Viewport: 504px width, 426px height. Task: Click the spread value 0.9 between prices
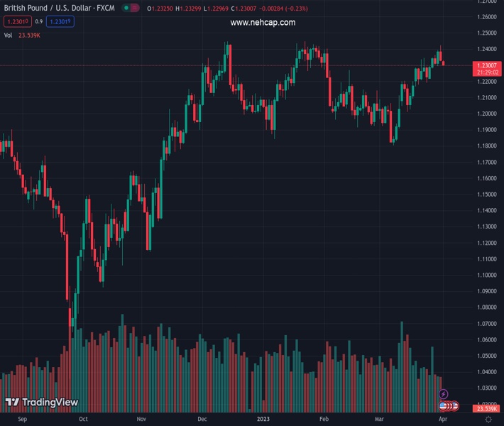tap(38, 21)
